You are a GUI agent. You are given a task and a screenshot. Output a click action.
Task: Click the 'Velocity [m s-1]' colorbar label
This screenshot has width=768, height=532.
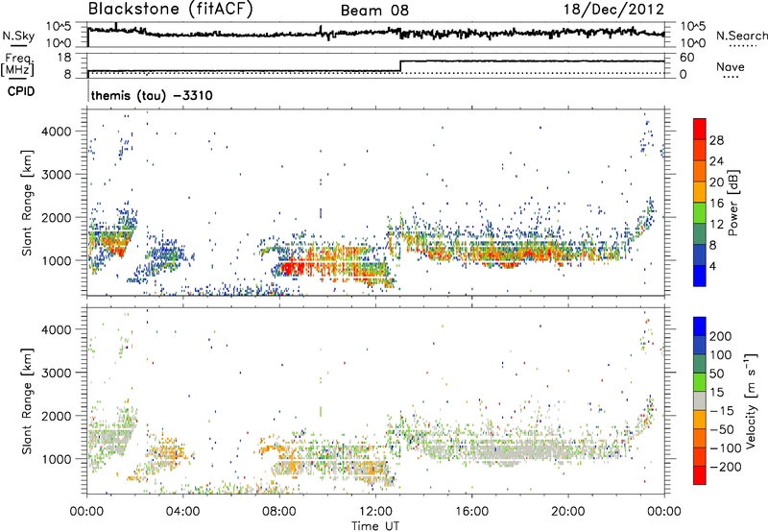point(751,401)
